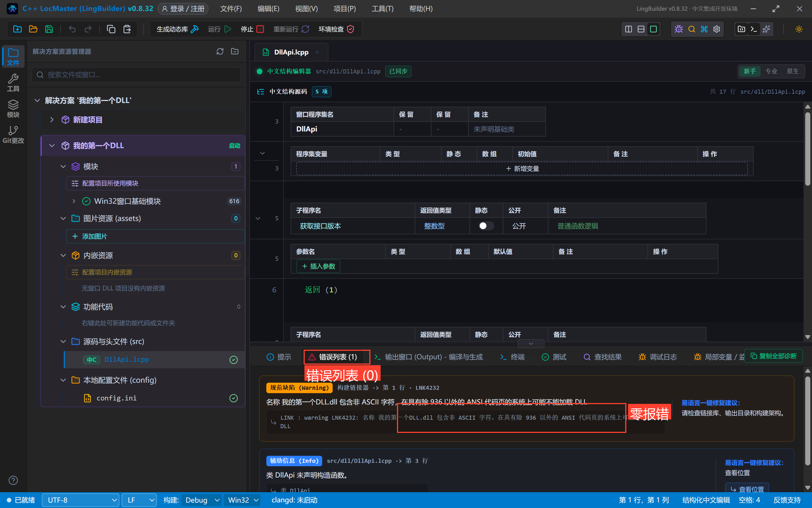This screenshot has width=812, height=508.
Task: Click 环境检查 button
Action: pos(337,29)
